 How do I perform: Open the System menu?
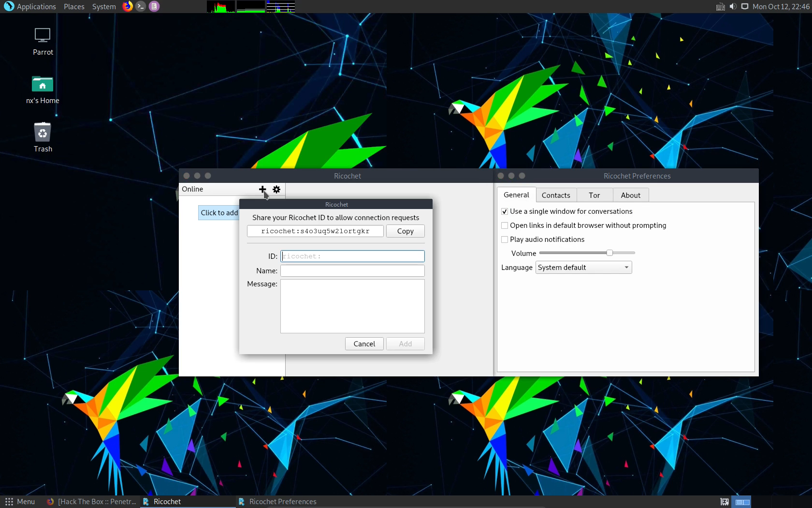104,6
